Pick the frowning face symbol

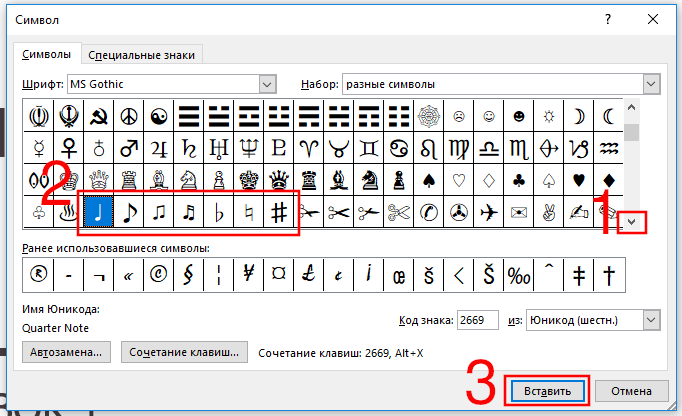(458, 116)
